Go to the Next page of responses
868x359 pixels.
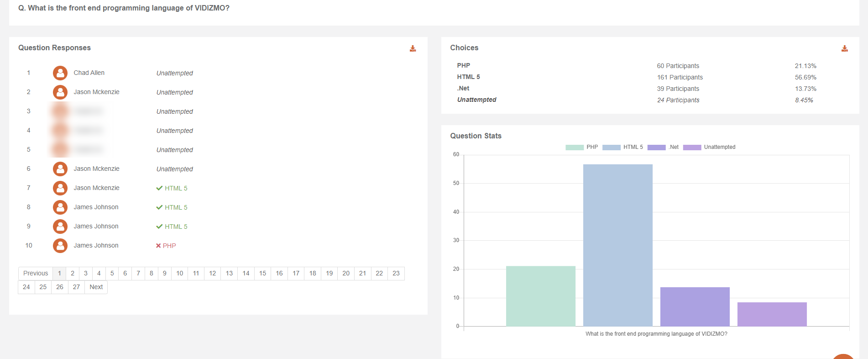[x=96, y=287]
